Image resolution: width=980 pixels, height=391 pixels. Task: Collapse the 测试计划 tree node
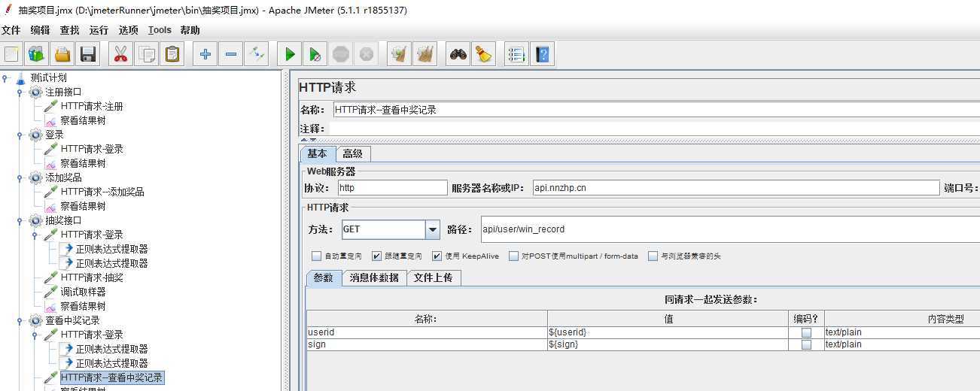[x=5, y=77]
